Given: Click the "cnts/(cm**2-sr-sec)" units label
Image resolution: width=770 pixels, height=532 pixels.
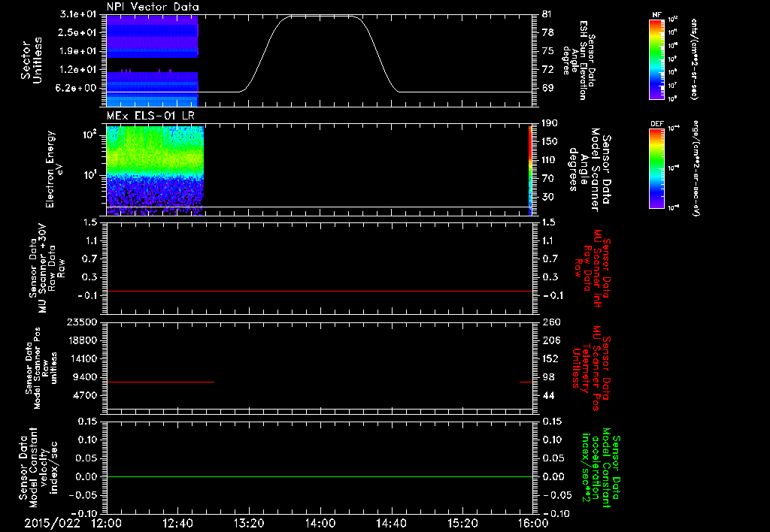Looking at the screenshot, I should pyautogui.click(x=694, y=59).
